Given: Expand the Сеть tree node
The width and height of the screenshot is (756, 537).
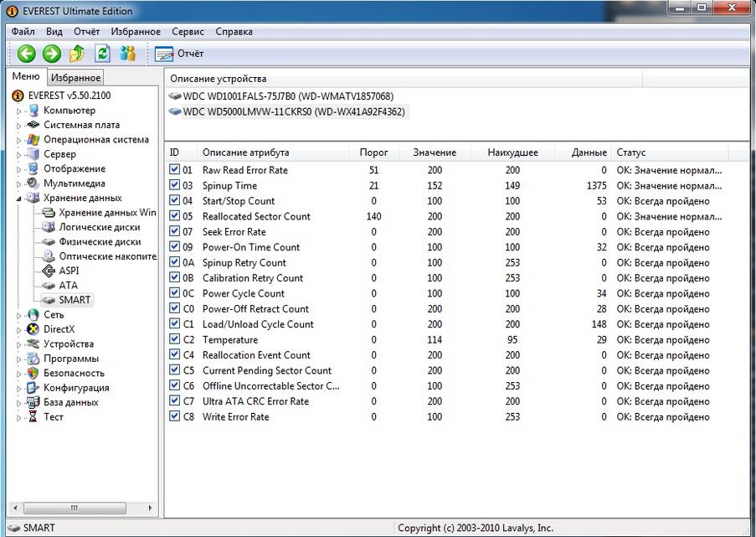Looking at the screenshot, I should pyautogui.click(x=19, y=316).
